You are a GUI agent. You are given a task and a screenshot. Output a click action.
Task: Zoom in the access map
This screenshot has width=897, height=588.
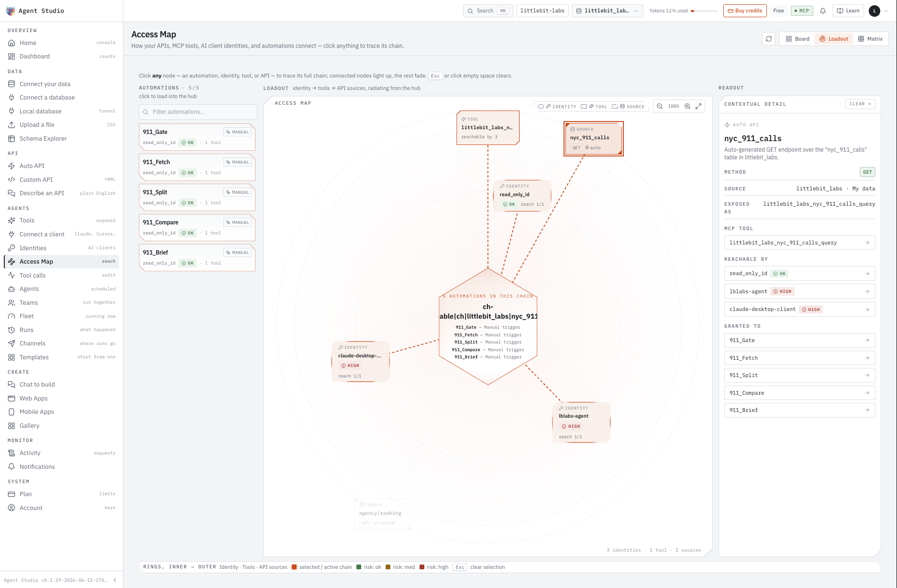pos(687,106)
